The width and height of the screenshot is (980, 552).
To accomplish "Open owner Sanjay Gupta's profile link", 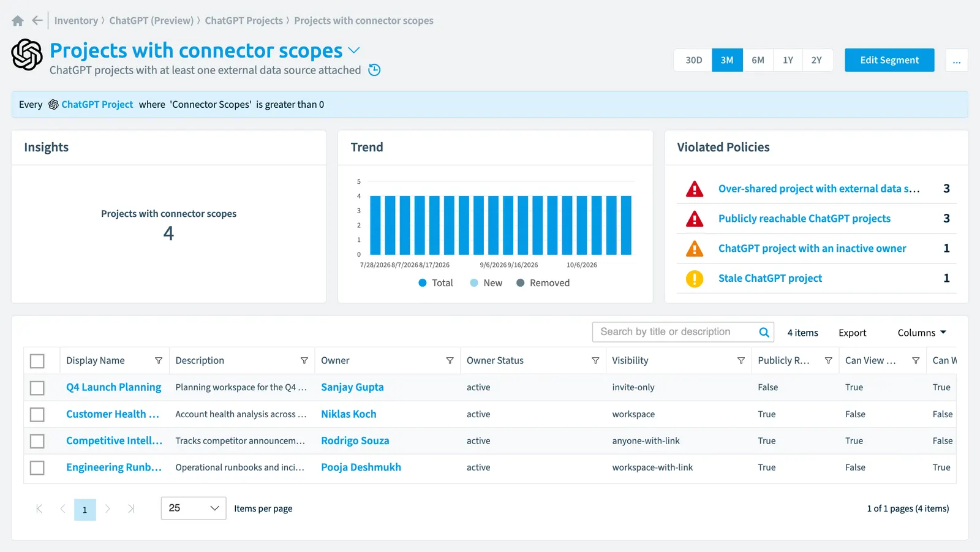I will (352, 387).
